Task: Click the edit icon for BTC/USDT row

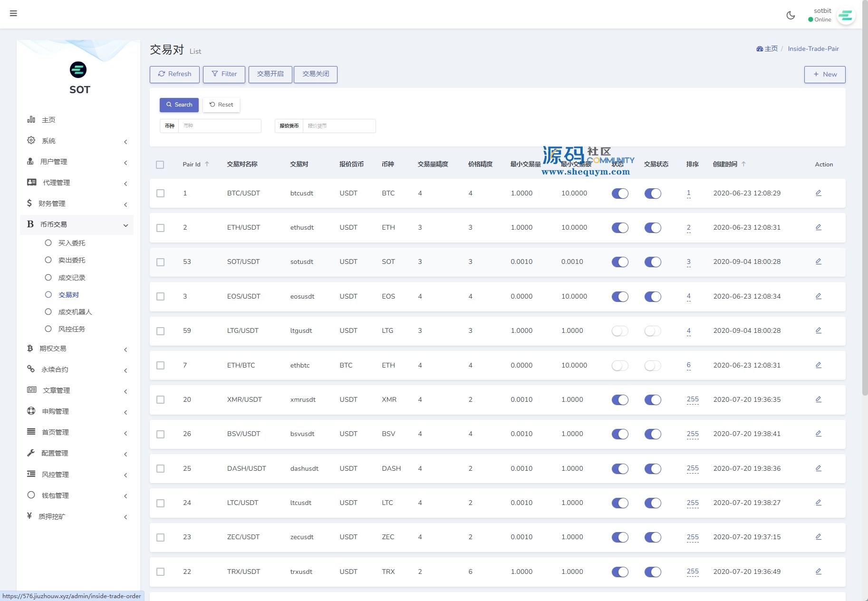Action: (x=818, y=193)
